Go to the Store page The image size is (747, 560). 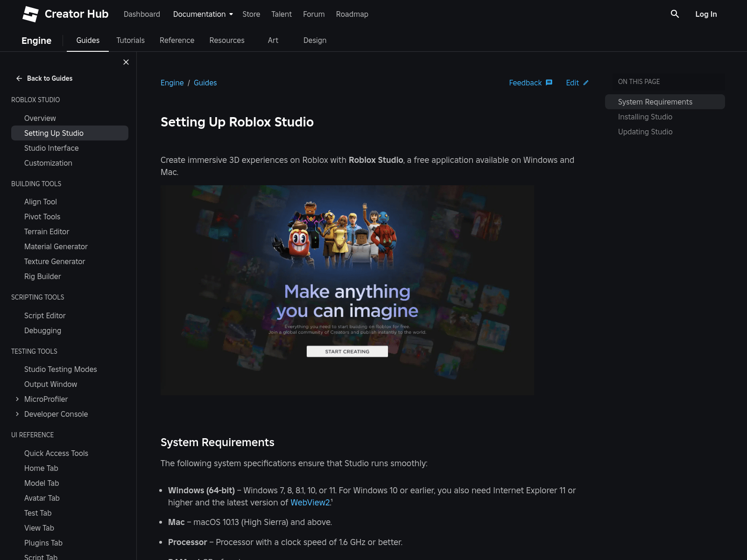click(x=251, y=14)
